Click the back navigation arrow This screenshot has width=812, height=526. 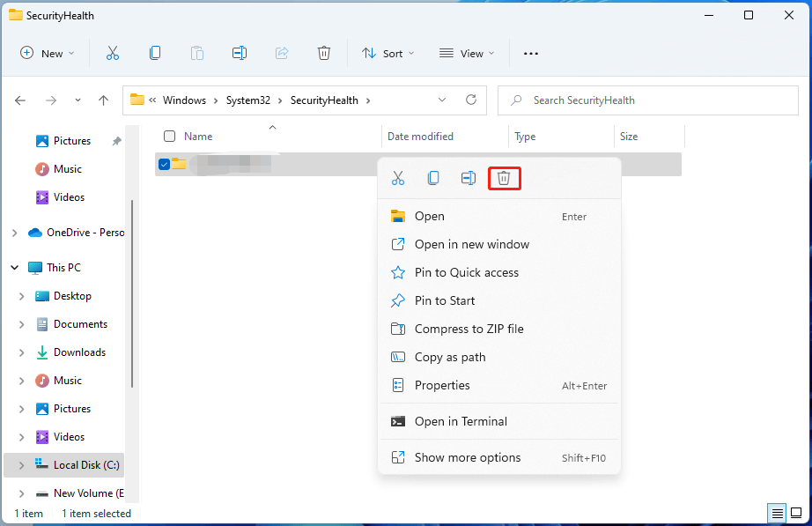coord(20,100)
